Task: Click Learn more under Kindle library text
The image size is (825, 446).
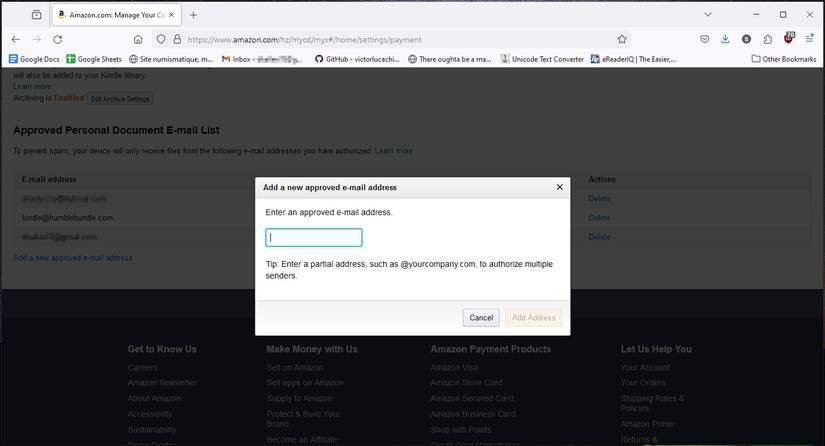Action: (x=32, y=86)
